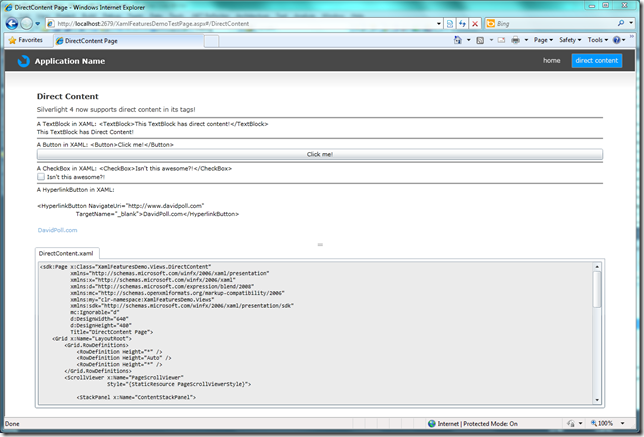644x437 pixels.
Task: Click the blue Application Name logo icon
Action: 23,61
